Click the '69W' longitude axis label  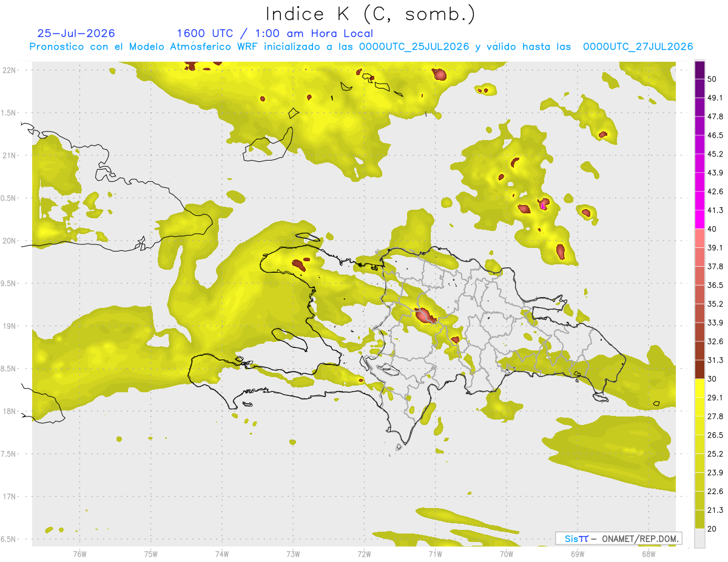coord(578,554)
